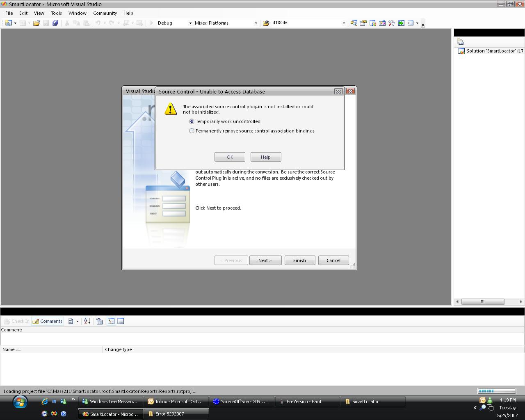Open dropdown arrow beside checkin options icon
This screenshot has height=420, width=525.
click(78, 321)
